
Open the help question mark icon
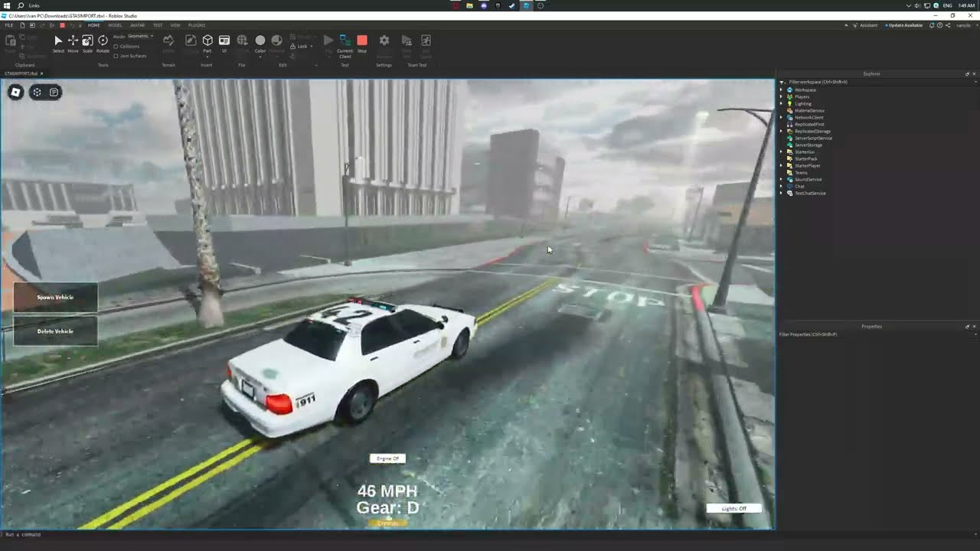939,25
